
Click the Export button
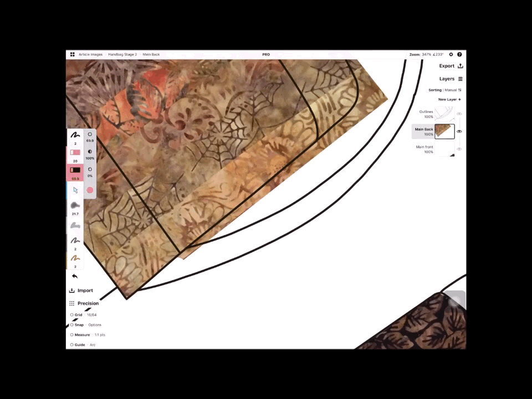[451, 66]
